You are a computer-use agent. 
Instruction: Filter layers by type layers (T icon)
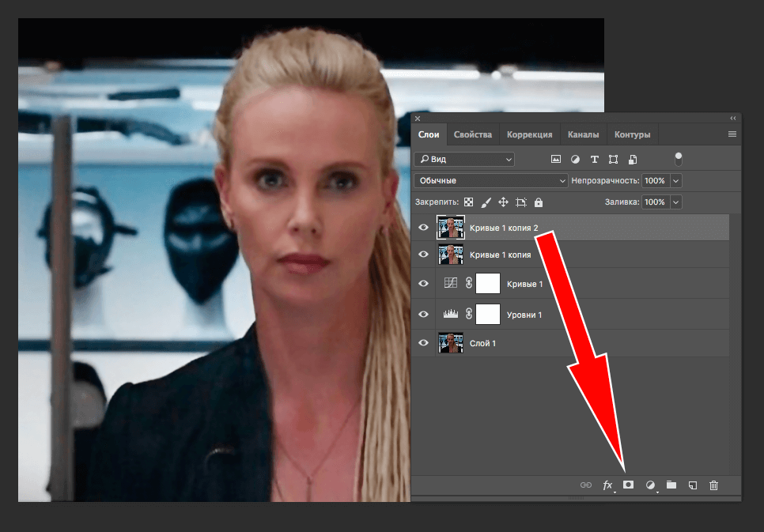point(594,159)
